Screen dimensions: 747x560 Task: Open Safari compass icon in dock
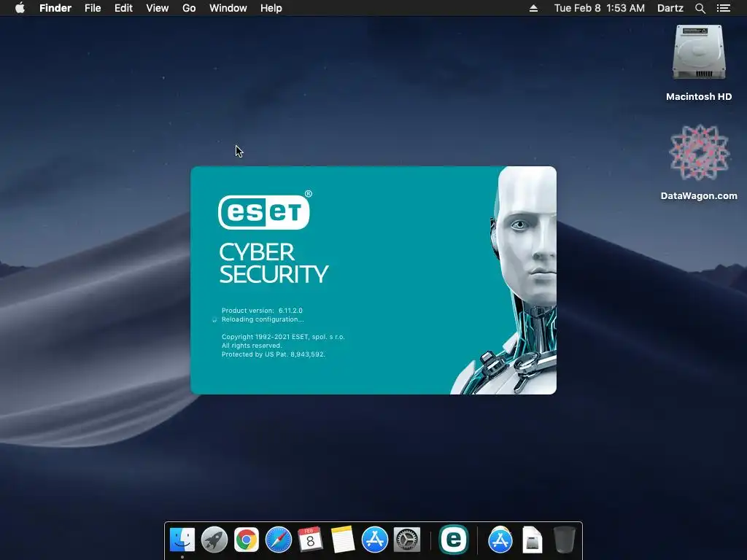click(278, 540)
